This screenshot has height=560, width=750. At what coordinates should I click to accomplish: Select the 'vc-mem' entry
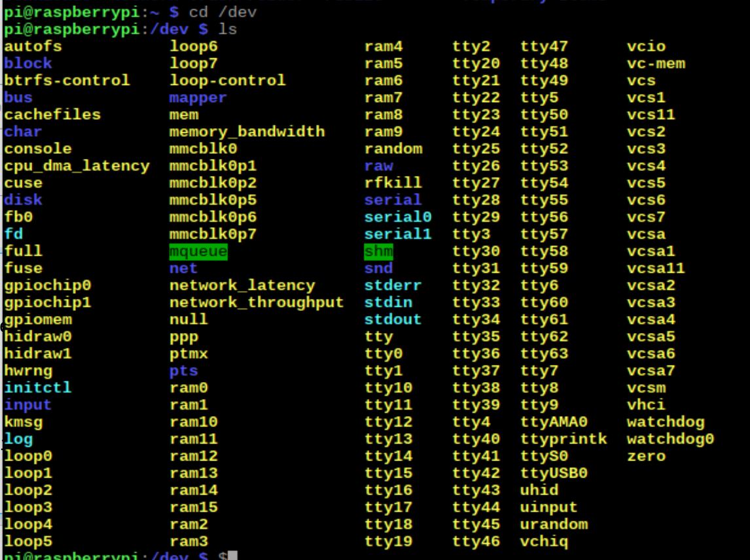(656, 63)
